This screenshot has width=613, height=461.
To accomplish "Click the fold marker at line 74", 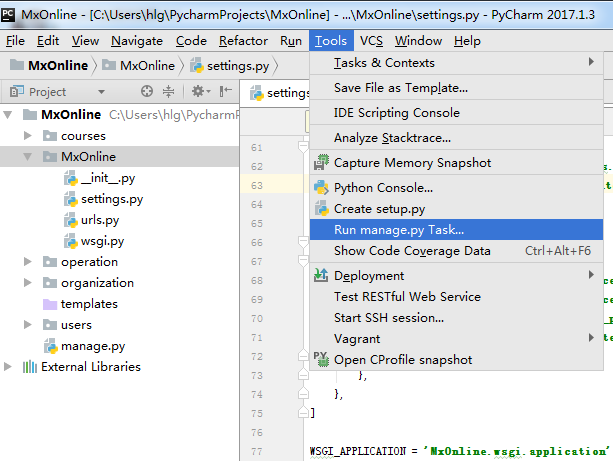I will pyautogui.click(x=303, y=393).
